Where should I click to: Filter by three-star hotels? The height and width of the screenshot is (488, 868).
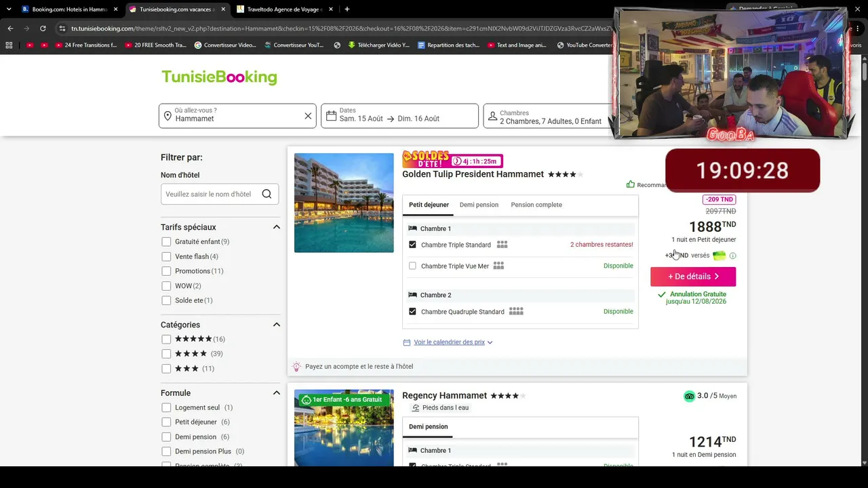coord(166,369)
